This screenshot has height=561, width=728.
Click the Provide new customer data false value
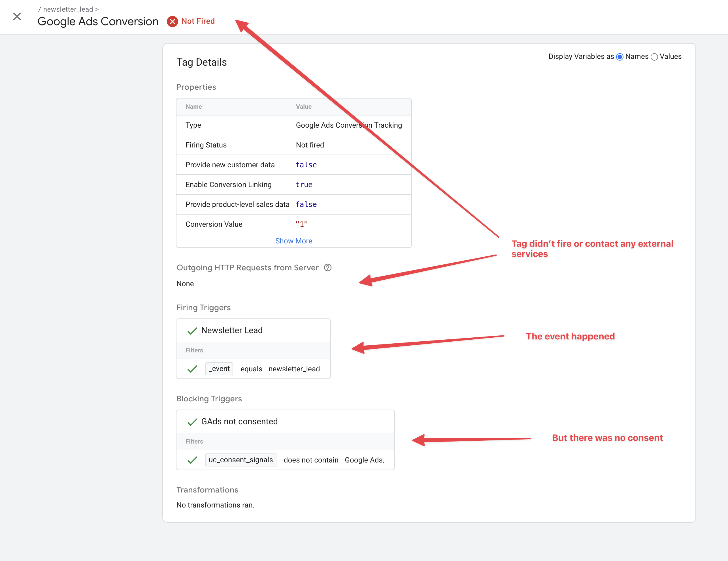tap(306, 165)
